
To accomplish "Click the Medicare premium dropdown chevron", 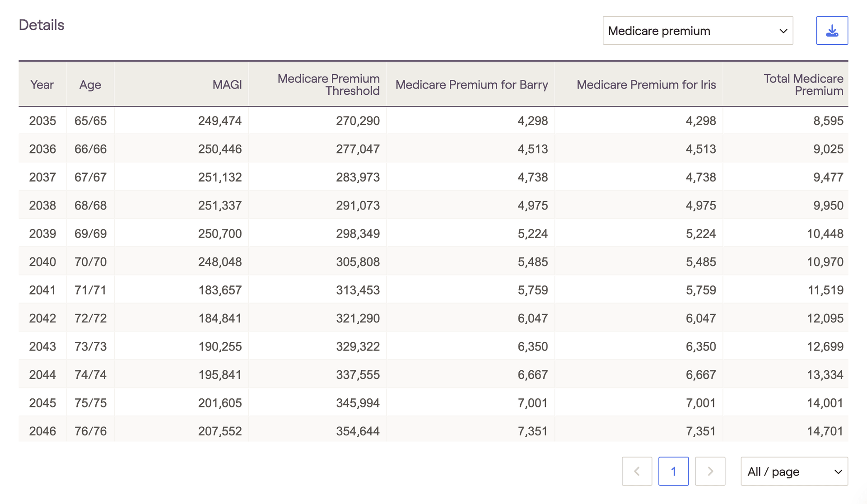I will [x=783, y=31].
